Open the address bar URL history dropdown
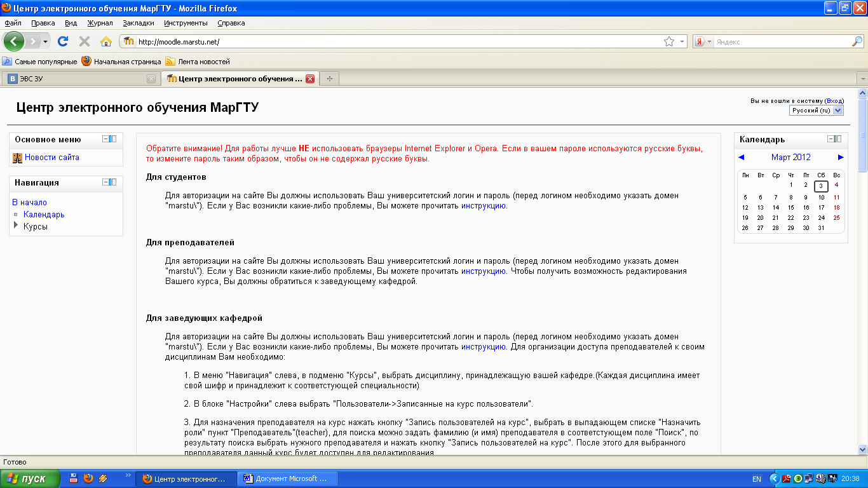 coord(682,41)
